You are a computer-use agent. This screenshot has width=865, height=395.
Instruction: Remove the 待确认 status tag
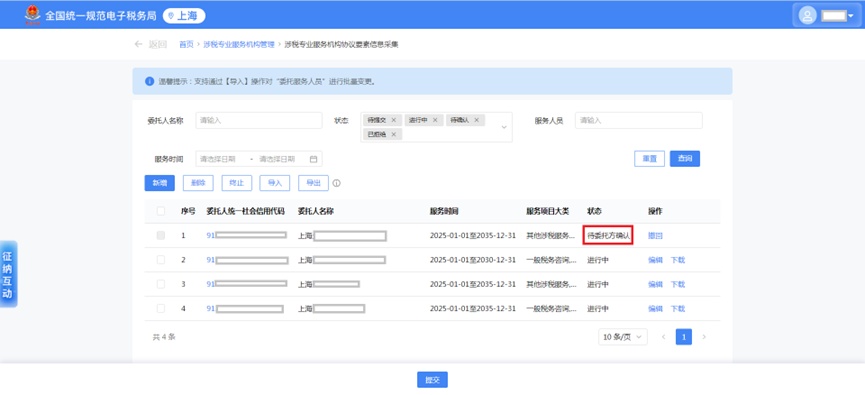coord(476,120)
